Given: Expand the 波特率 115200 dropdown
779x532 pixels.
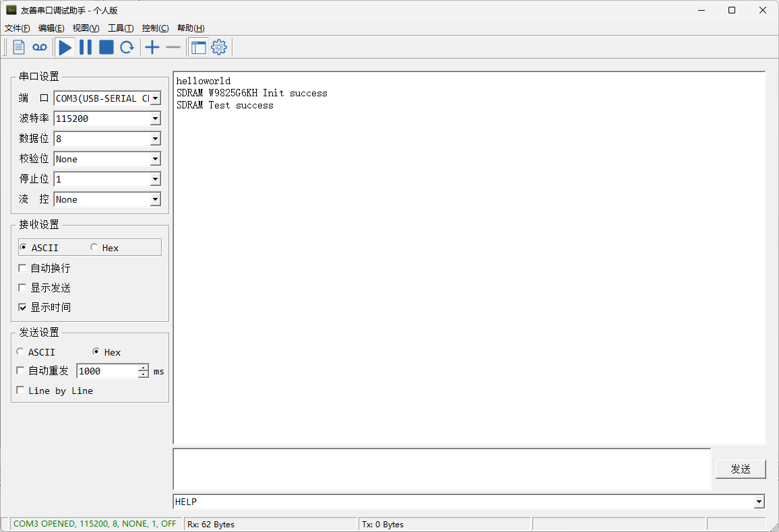Looking at the screenshot, I should point(155,119).
